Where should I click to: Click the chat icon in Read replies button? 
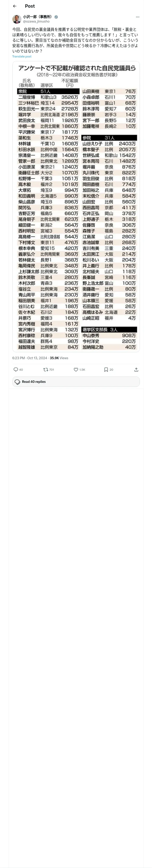point(17,382)
